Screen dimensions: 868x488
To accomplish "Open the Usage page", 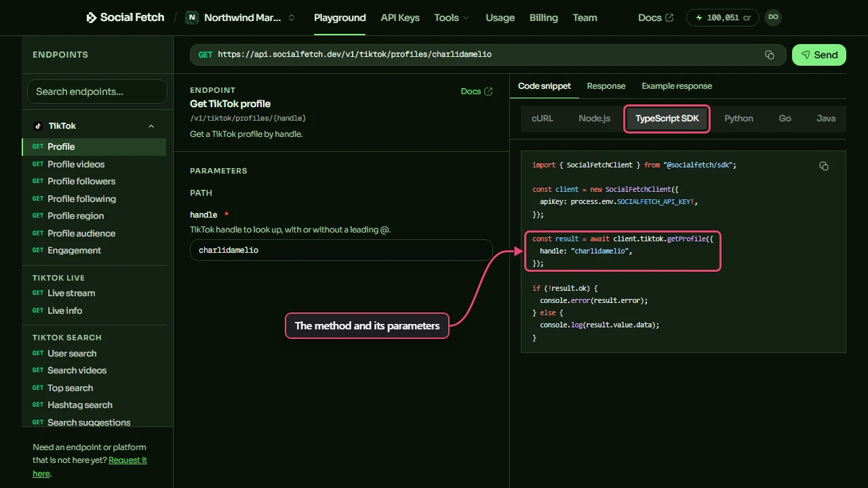I will [x=500, y=18].
